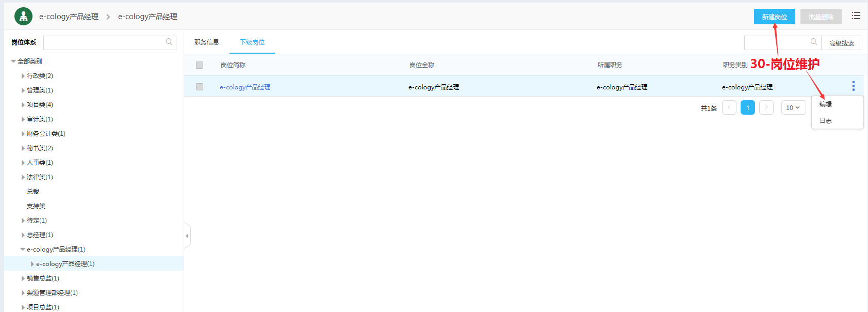Check the e-cology产品经理 row checkbox
The height and width of the screenshot is (312, 868).
(x=200, y=87)
